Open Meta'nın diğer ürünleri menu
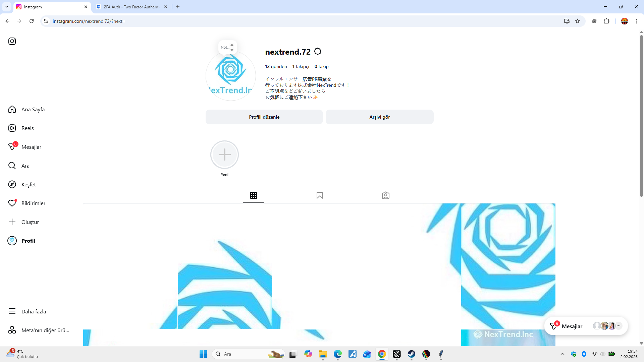This screenshot has height=362, width=644. (x=39, y=330)
